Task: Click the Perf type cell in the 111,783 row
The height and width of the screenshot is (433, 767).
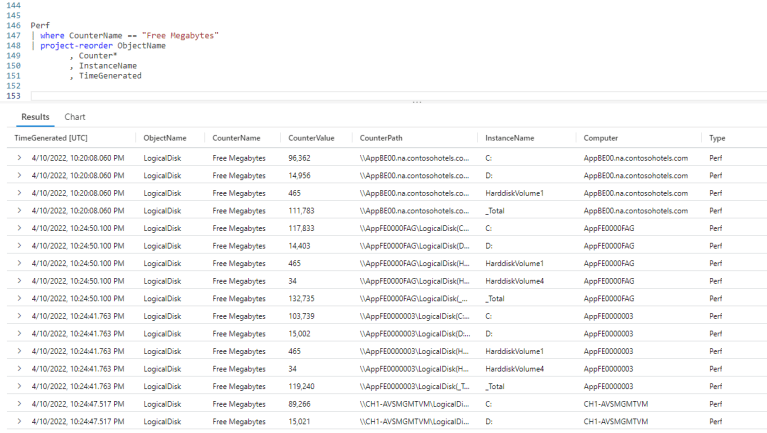Action: click(x=716, y=210)
